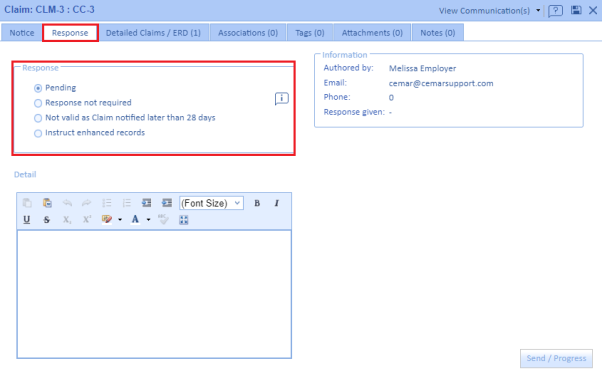Select the Pending radio option

point(38,88)
